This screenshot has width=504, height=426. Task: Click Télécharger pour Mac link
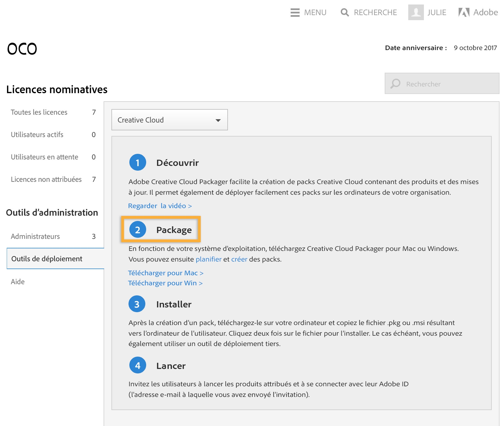point(165,273)
